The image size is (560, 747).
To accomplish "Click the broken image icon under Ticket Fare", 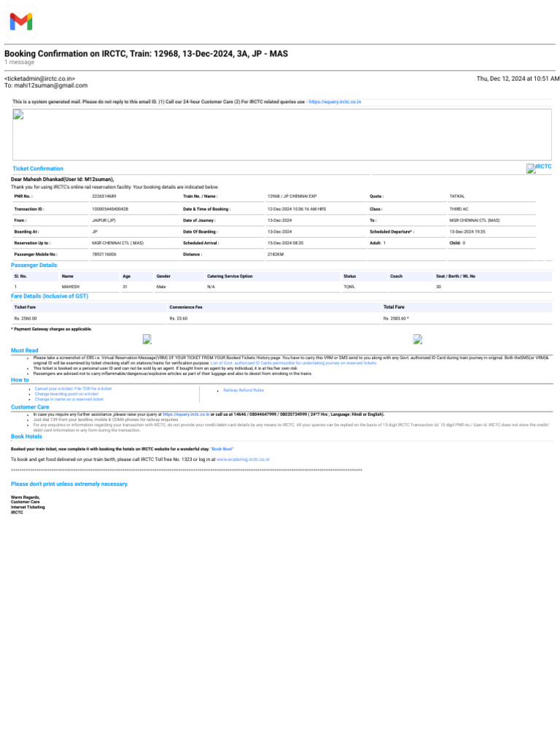I will 147,339.
